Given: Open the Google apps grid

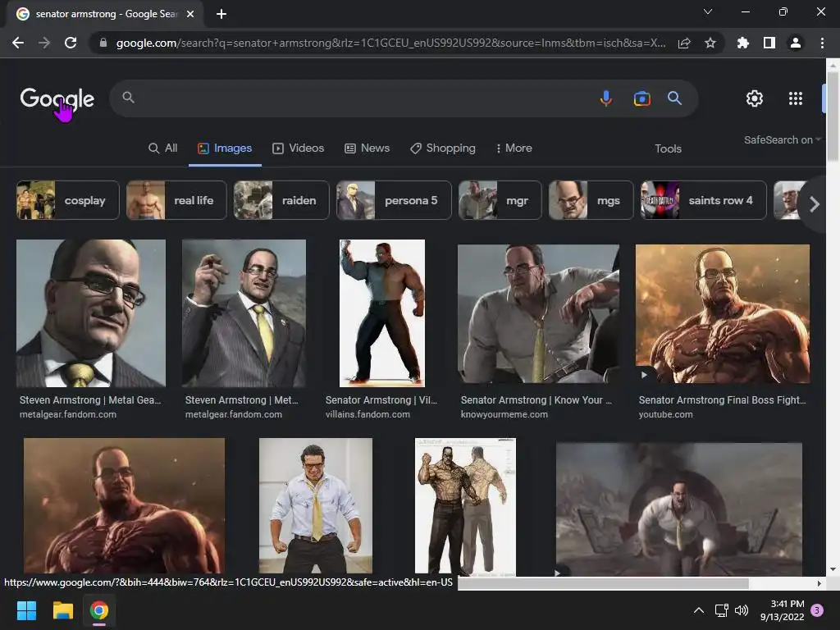Looking at the screenshot, I should pyautogui.click(x=796, y=98).
